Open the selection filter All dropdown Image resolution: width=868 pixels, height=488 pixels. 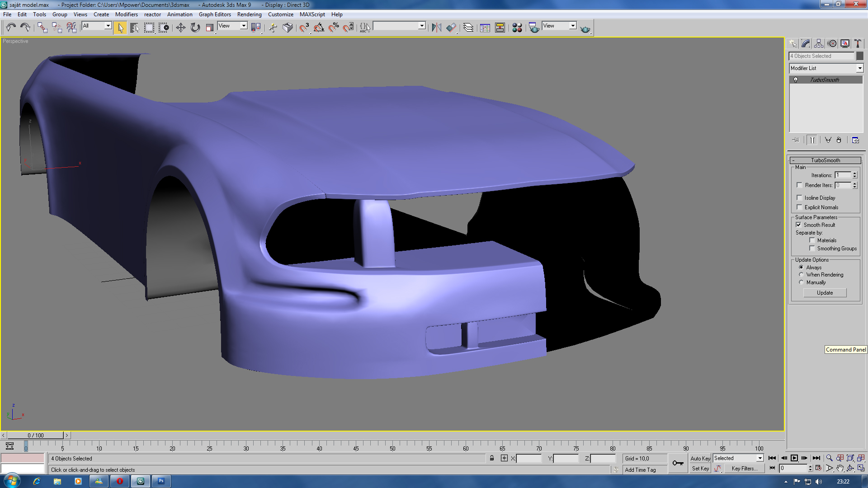tap(108, 26)
